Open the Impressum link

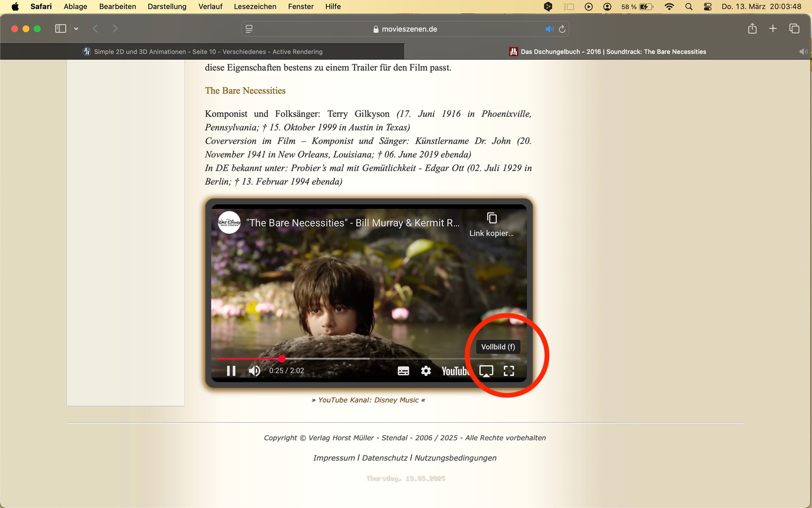pos(334,458)
